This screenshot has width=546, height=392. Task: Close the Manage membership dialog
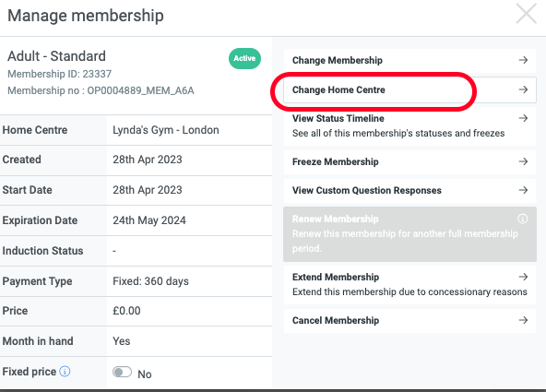[x=526, y=14]
